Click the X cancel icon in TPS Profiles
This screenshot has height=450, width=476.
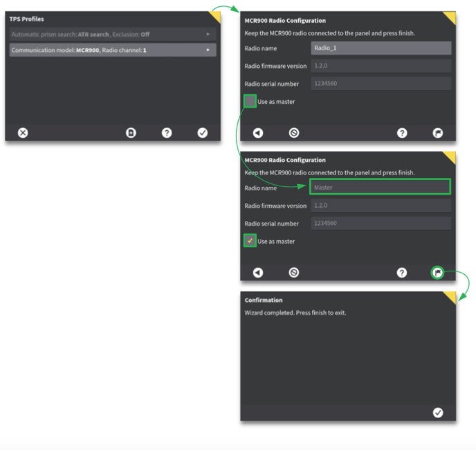click(x=23, y=133)
